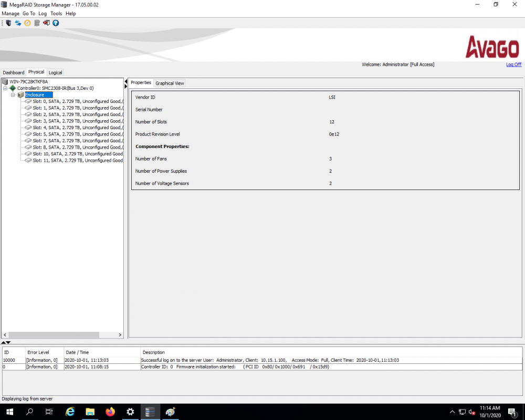This screenshot has height=420, width=525.
Task: Click the green controller chip icon
Action: [x=13, y=88]
